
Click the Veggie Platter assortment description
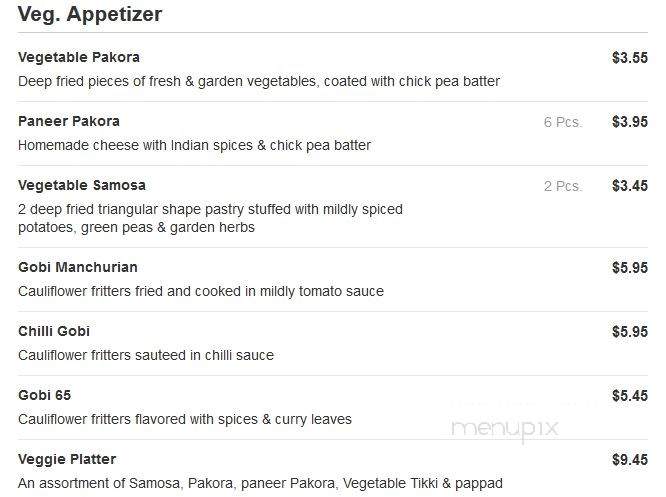[x=260, y=483]
